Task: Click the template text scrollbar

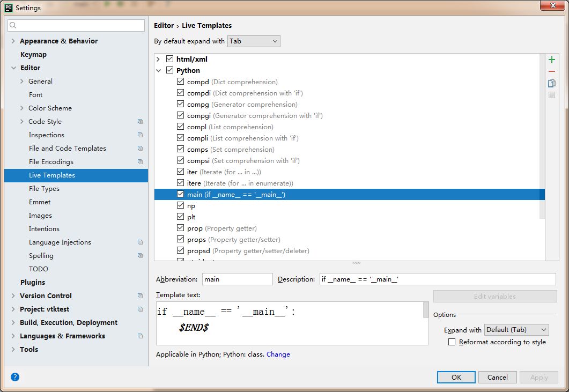Action: click(426, 310)
